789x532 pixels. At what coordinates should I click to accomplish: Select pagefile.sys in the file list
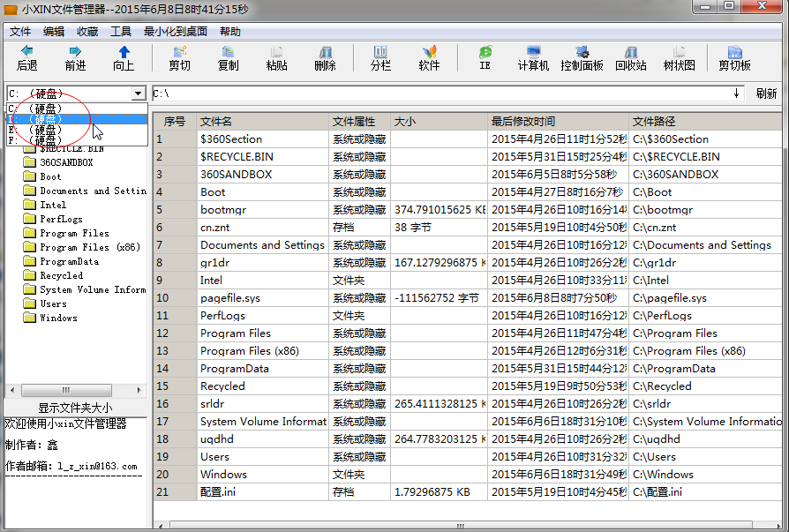pos(262,297)
